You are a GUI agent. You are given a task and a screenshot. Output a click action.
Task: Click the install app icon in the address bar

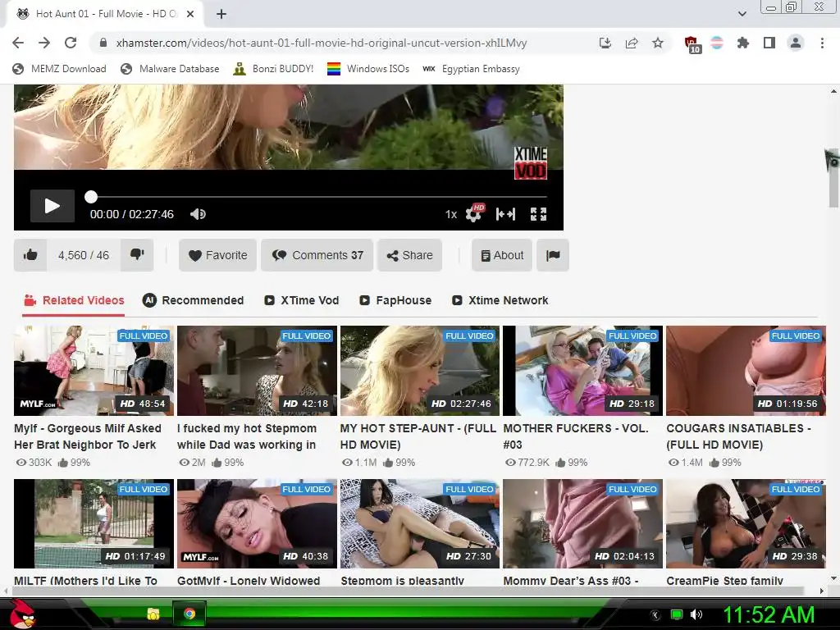605,43
